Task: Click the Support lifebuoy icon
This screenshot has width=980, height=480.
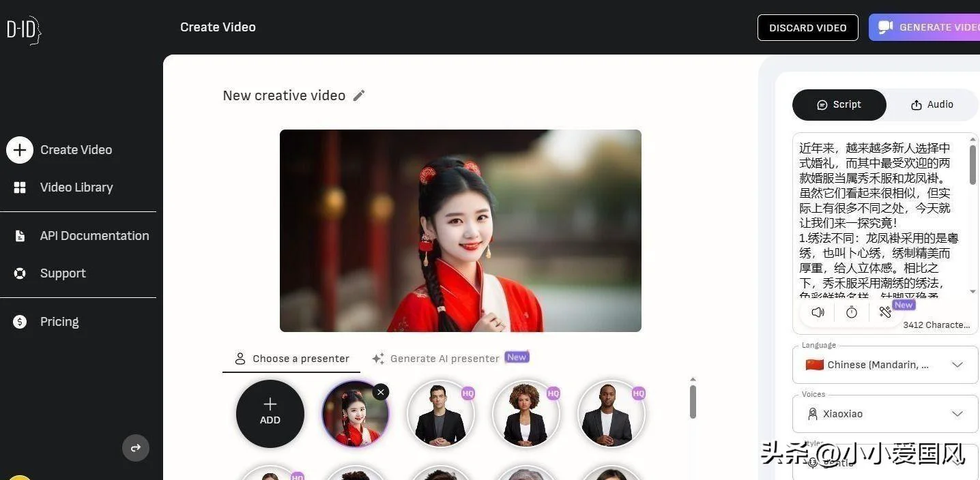Action: (x=20, y=273)
